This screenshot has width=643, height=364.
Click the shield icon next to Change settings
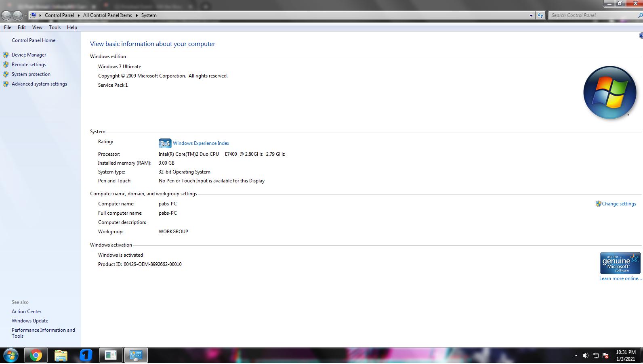pos(598,204)
